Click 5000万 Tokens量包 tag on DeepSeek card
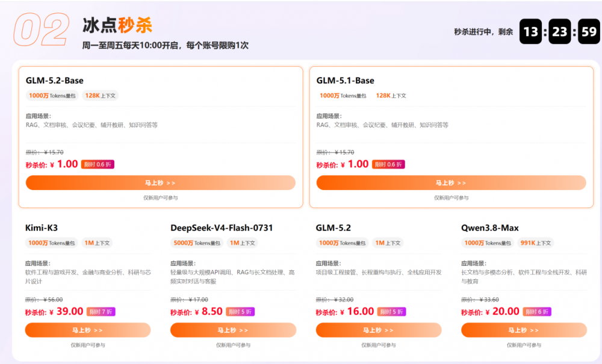This screenshot has height=364, width=602. click(197, 243)
